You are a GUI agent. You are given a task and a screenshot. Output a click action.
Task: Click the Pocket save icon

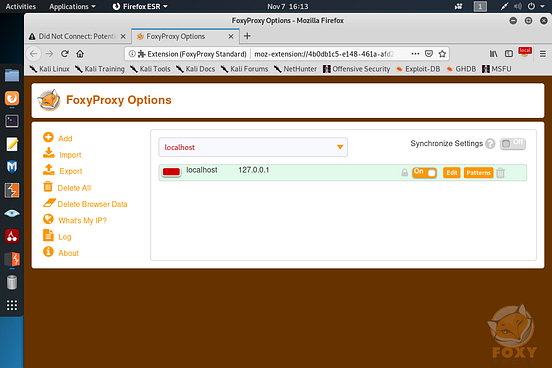pos(428,54)
